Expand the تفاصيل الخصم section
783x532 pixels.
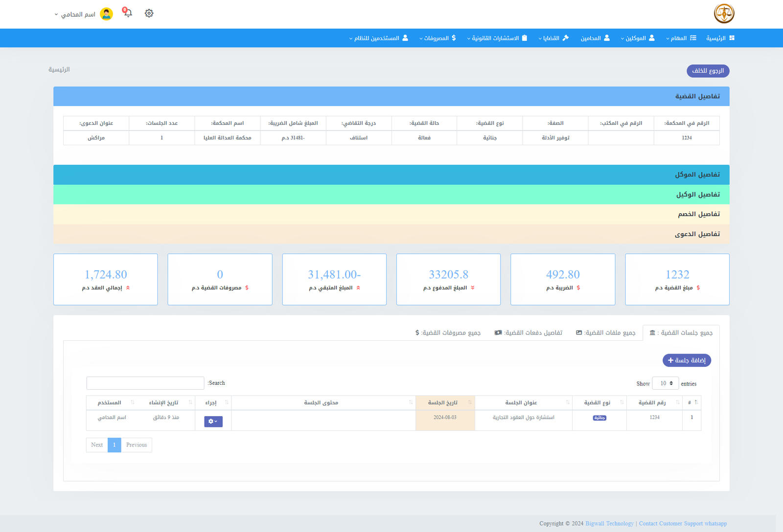click(391, 214)
